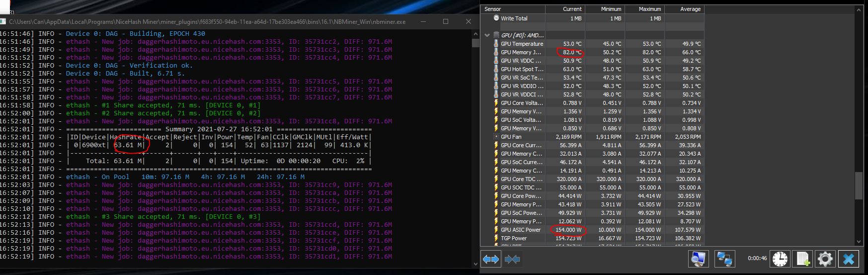The width and height of the screenshot is (868, 275).
Task: Click the lightning icon beside GPU Core Volta...
Action: click(x=496, y=103)
